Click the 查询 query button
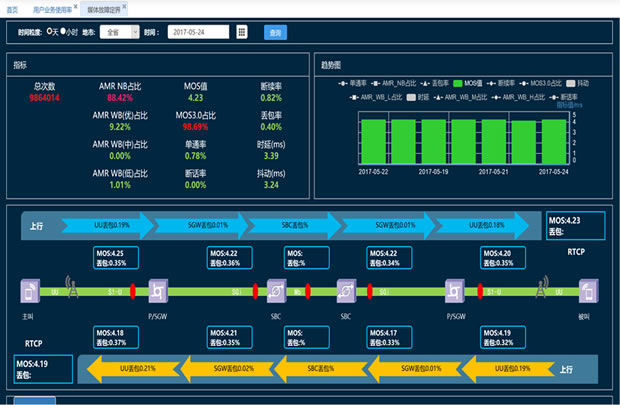620x405 pixels. [x=275, y=32]
